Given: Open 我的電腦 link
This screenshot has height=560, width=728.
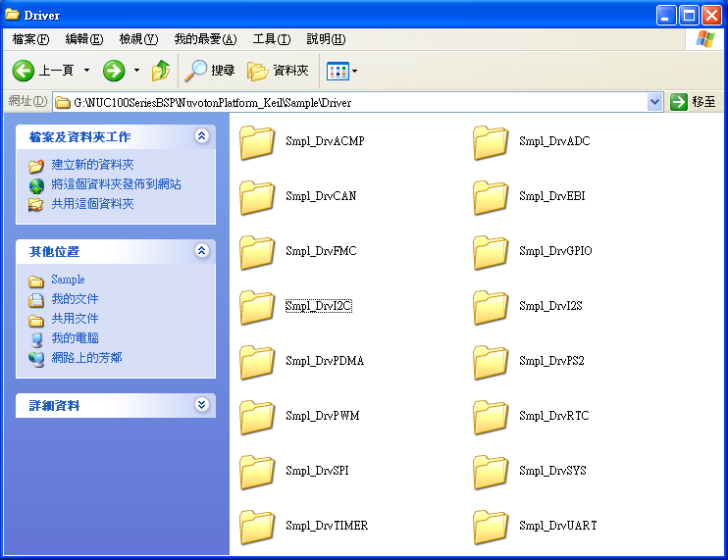Looking at the screenshot, I should click(x=75, y=338).
